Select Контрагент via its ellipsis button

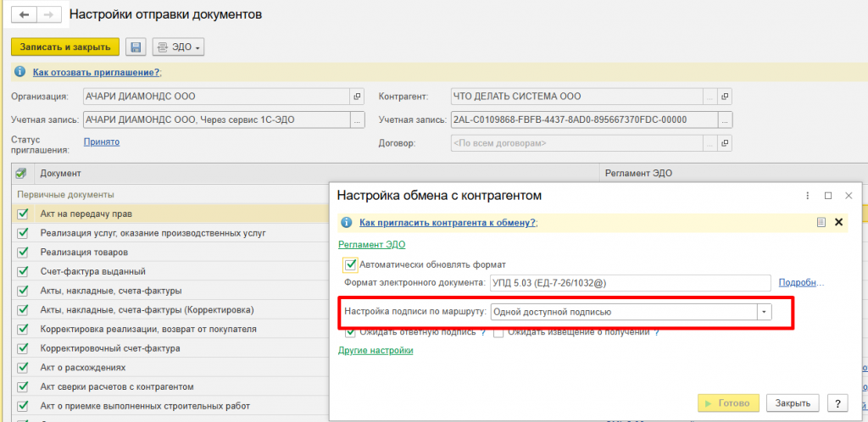[x=710, y=97]
